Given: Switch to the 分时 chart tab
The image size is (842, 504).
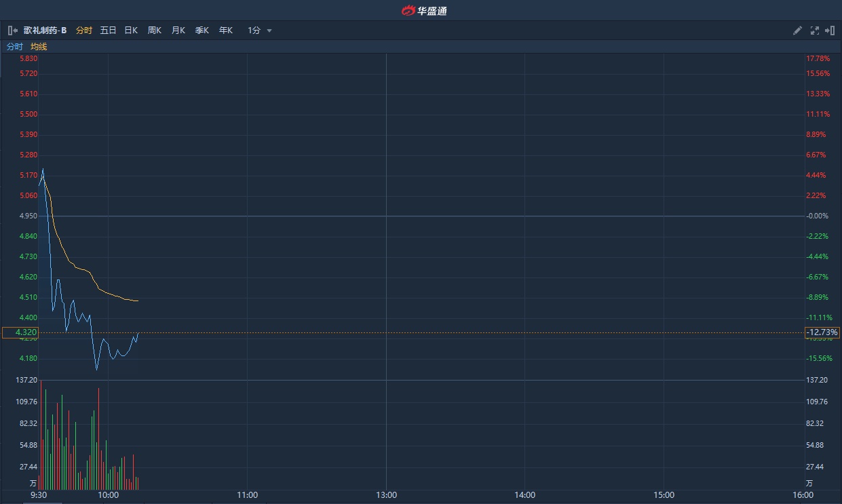Looking at the screenshot, I should pyautogui.click(x=84, y=31).
